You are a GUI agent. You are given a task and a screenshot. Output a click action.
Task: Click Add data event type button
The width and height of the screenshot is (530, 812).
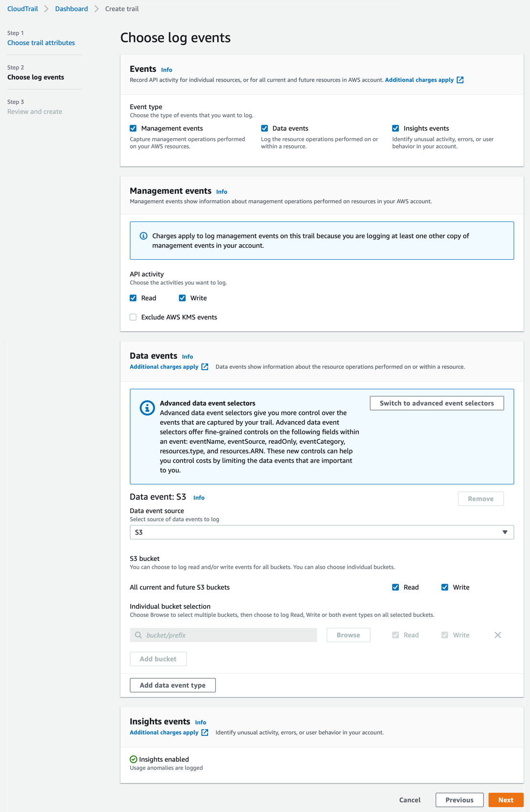[x=172, y=685]
